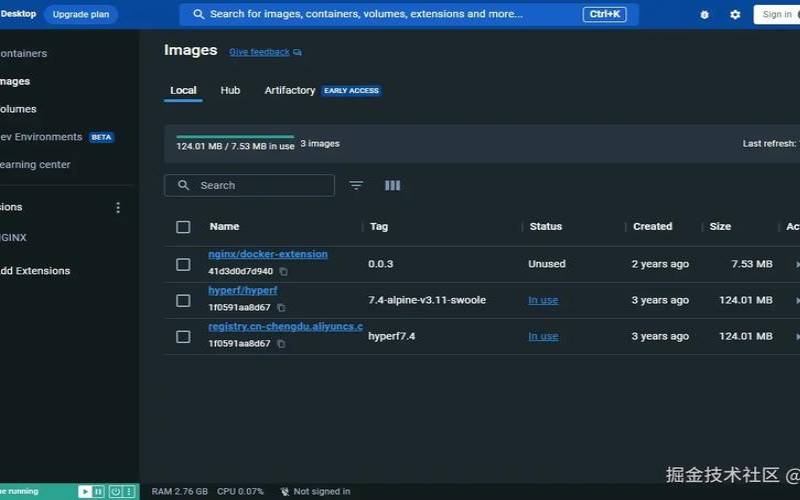Open Containers in the sidebar
The height and width of the screenshot is (500, 800).
(x=23, y=54)
